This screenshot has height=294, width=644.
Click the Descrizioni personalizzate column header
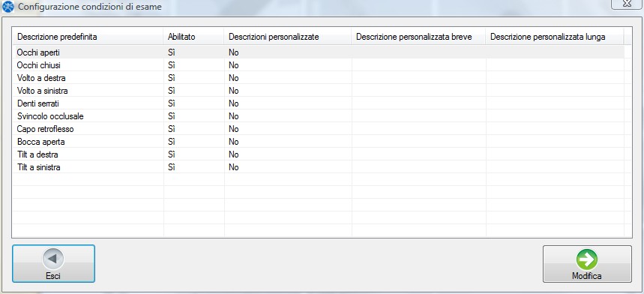(287, 37)
